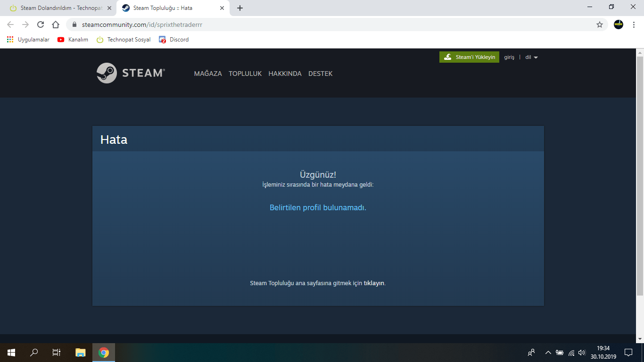
Task: Bookmark this page with the star icon
Action: pos(600,25)
